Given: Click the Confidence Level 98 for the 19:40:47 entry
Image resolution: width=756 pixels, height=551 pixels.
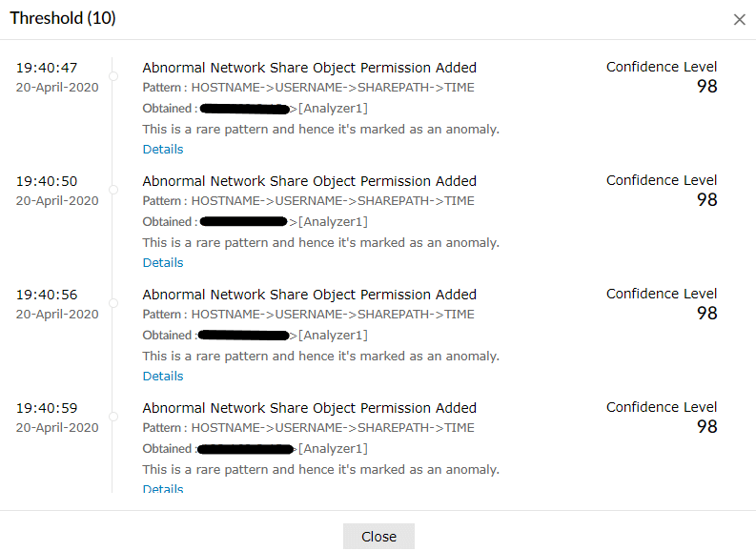Looking at the screenshot, I should (706, 87).
